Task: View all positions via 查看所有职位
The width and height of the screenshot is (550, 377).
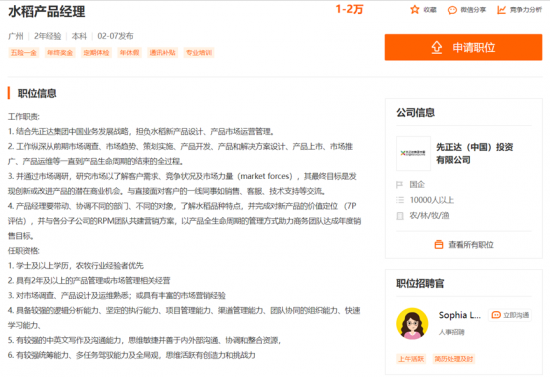Action: (464, 244)
